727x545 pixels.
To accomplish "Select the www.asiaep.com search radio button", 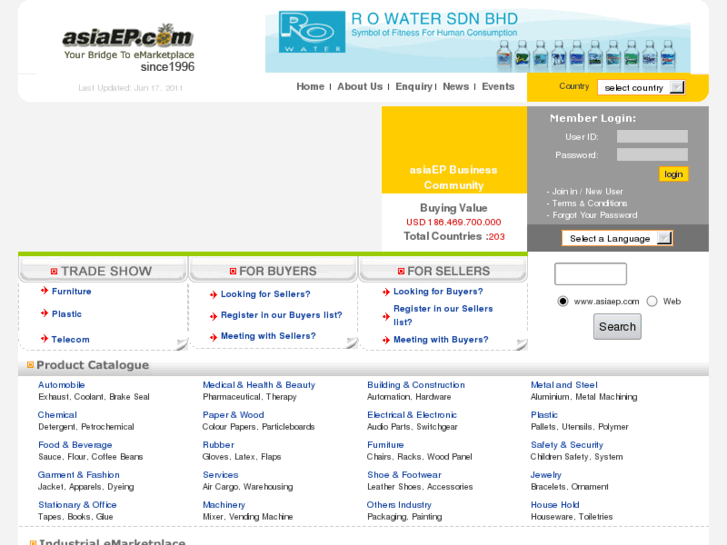I will 562,301.
